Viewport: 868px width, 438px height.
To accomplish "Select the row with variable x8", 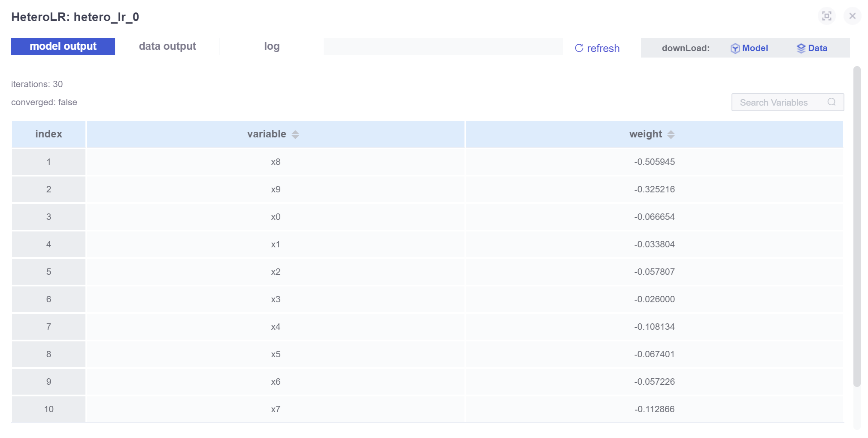I will click(276, 162).
